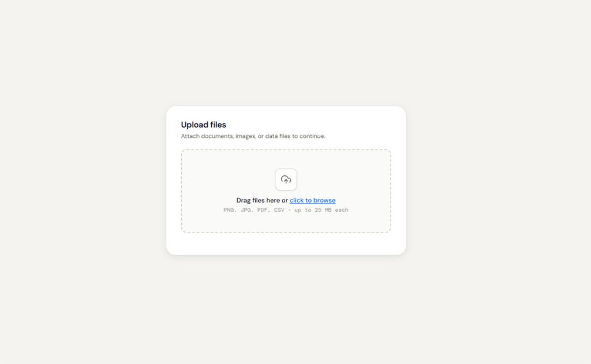Click the CSV format label
591x364 pixels.
pos(279,210)
